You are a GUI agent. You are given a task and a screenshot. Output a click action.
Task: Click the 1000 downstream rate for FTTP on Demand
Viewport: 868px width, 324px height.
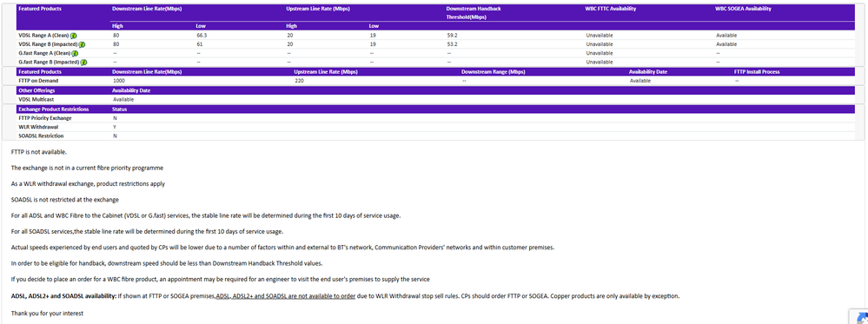118,81
